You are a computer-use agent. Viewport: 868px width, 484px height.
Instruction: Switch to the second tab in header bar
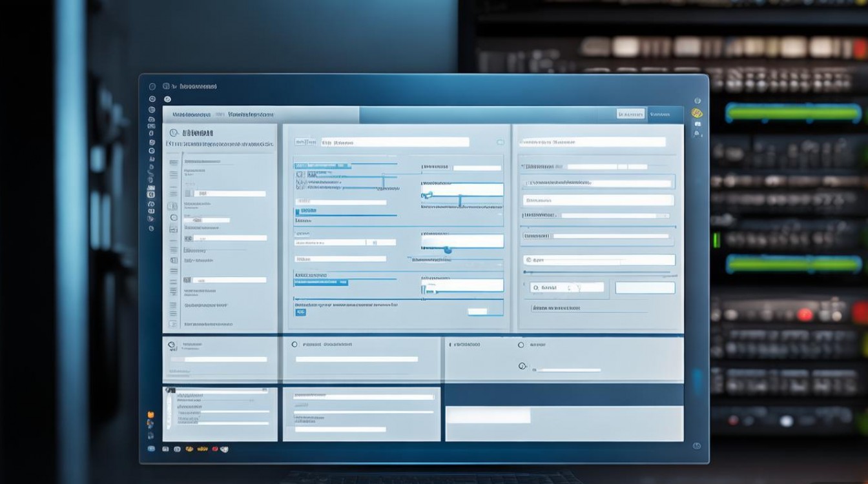pos(249,114)
